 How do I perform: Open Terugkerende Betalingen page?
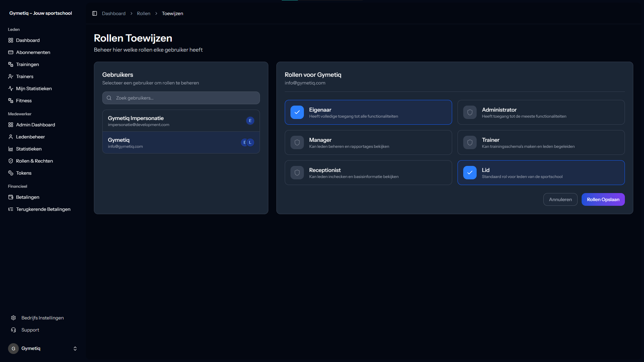click(x=43, y=209)
